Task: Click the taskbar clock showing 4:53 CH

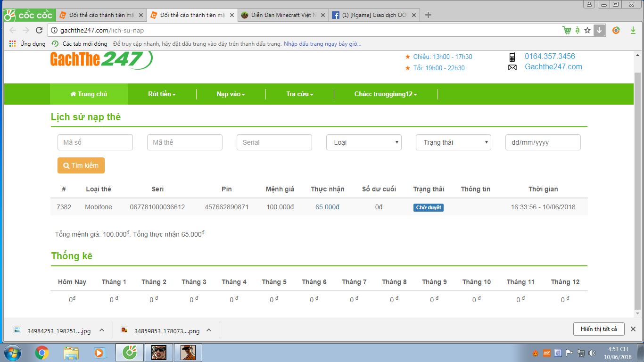Action: [x=618, y=353]
